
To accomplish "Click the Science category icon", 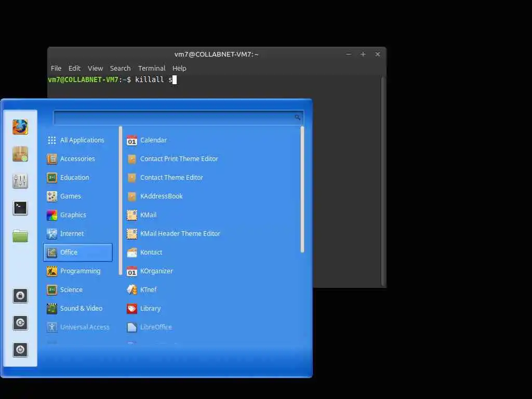I will (x=51, y=290).
